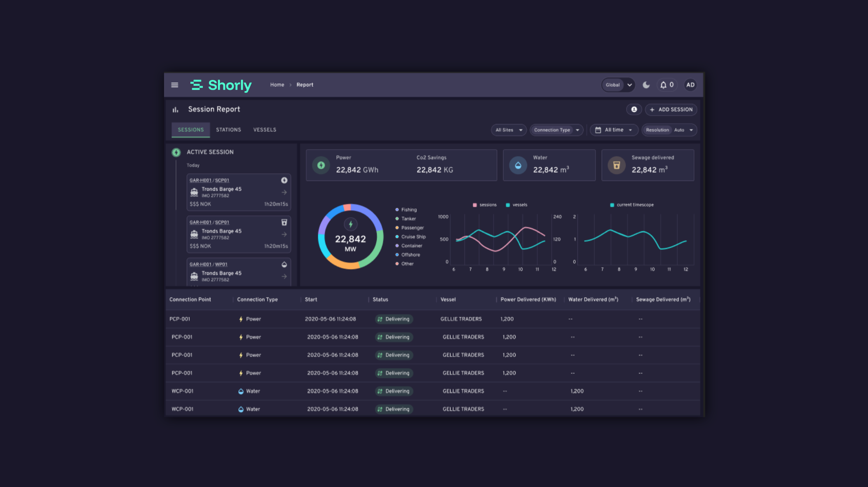Open the All Sites filter dropdown
868x487 pixels.
[509, 130]
